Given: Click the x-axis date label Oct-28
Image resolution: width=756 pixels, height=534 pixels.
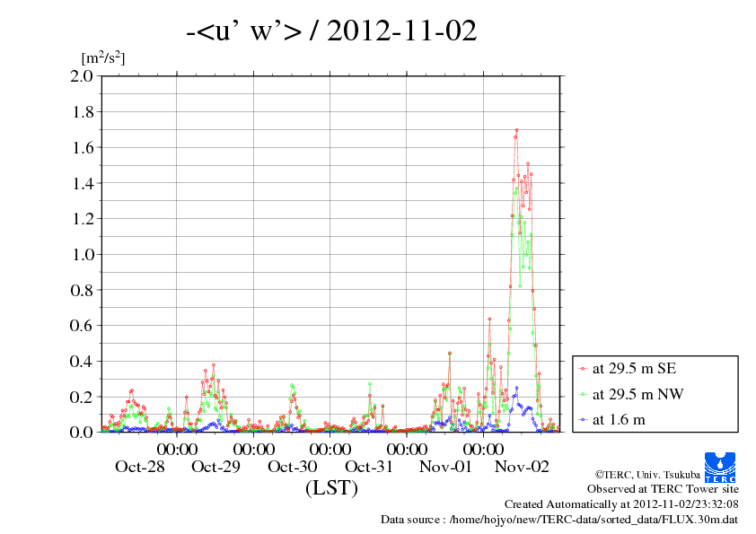Looking at the screenshot, I should [x=139, y=467].
